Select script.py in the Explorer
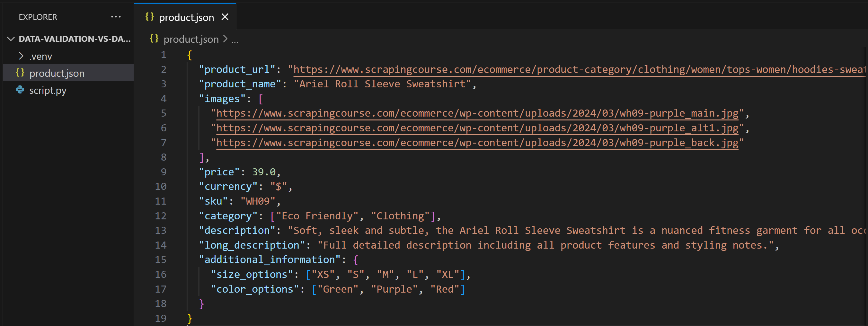Image resolution: width=868 pixels, height=326 pixels. (48, 90)
